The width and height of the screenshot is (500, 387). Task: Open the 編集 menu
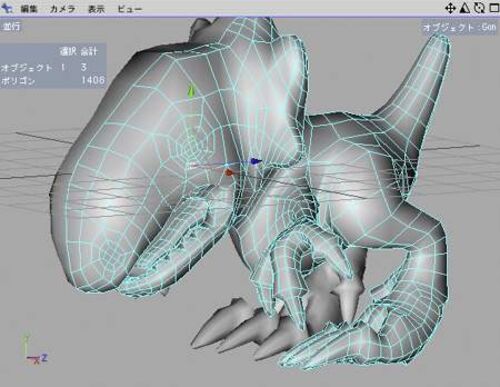29,9
